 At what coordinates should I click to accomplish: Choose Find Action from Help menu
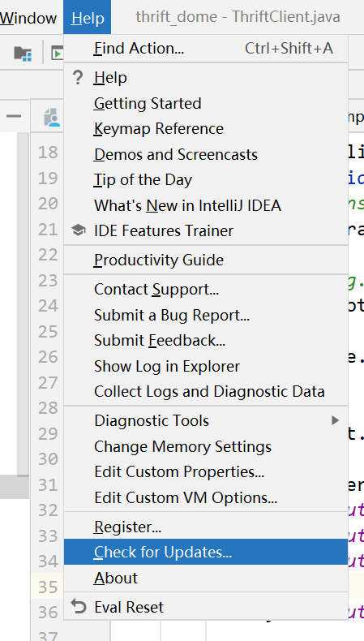point(206,49)
